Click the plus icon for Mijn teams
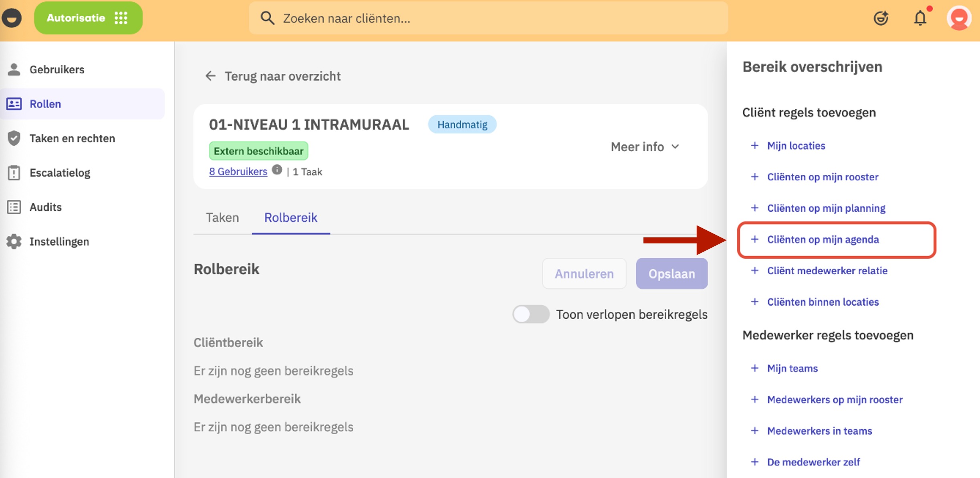 (754, 368)
